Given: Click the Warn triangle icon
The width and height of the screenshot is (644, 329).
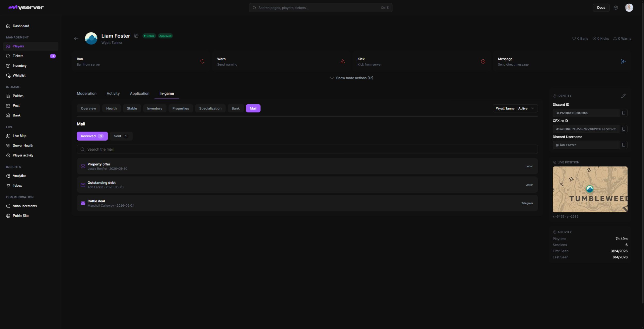Looking at the screenshot, I should (343, 61).
